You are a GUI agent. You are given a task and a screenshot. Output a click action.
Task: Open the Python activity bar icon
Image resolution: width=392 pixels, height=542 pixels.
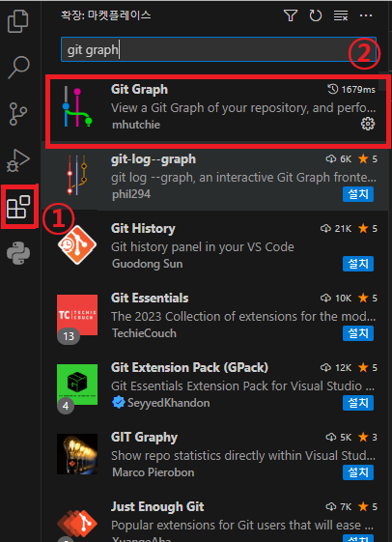18,253
